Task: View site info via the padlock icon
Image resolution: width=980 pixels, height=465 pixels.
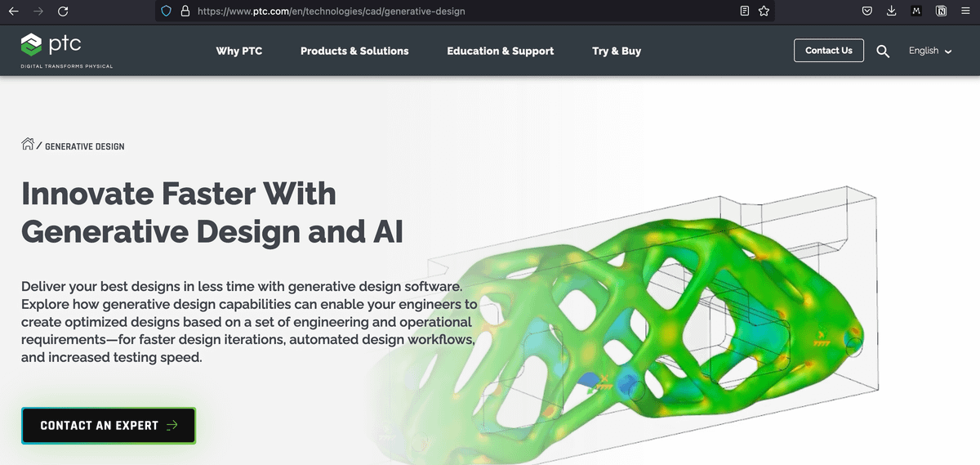Action: point(185,11)
